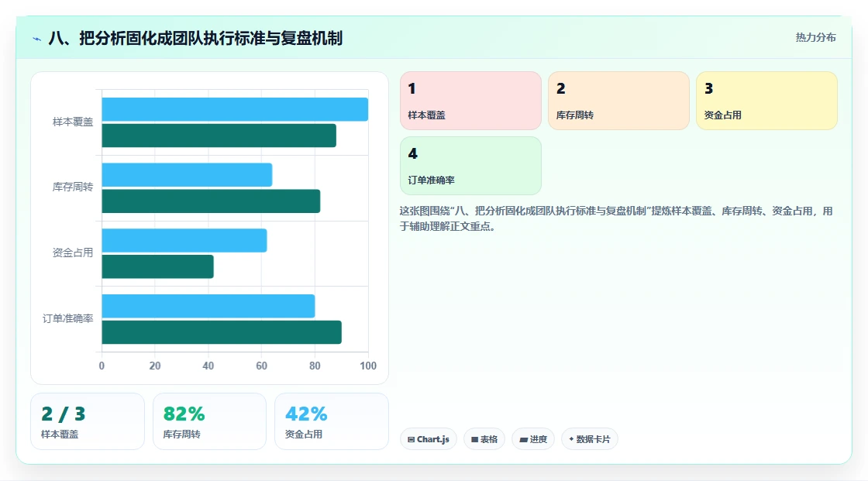Click the green bar for 库存周转
868x481 pixels.
tap(211, 201)
